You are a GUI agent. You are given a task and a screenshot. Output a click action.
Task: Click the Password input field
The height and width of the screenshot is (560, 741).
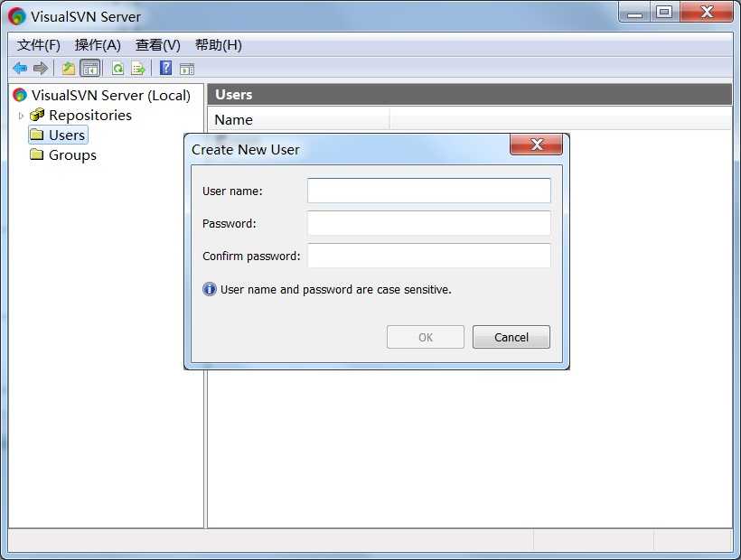pos(429,223)
